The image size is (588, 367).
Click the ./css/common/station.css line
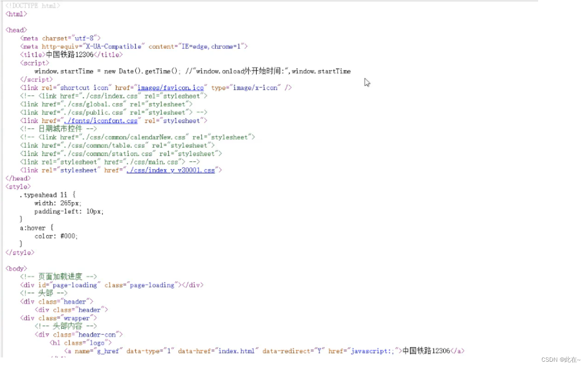click(x=121, y=153)
